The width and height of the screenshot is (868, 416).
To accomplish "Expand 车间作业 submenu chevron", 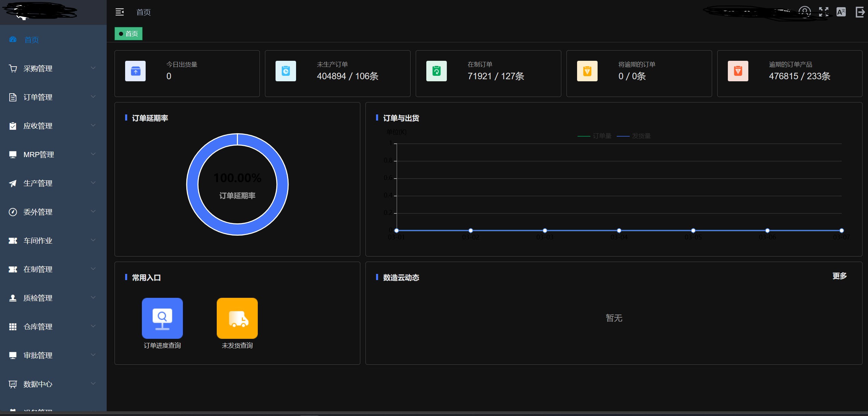I will click(93, 240).
